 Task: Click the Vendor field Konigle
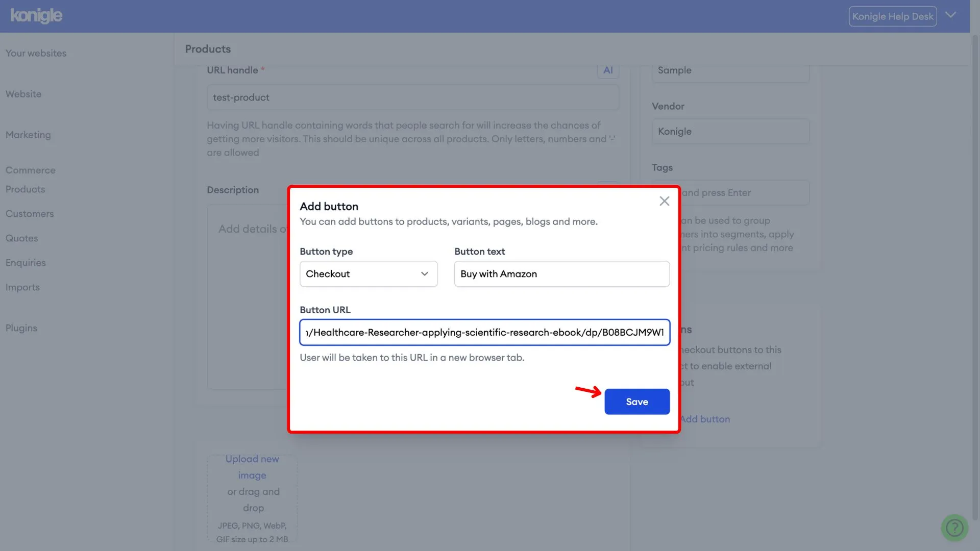tap(730, 131)
